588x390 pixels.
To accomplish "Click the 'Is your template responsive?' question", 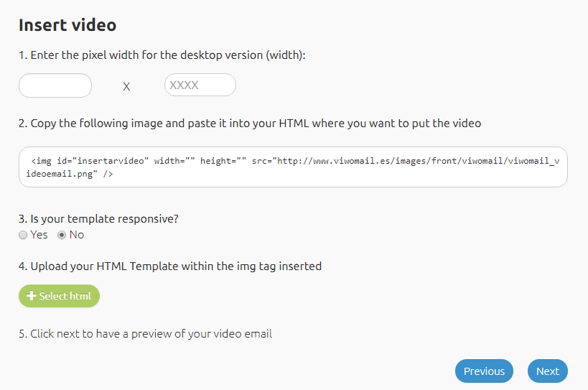I will pos(98,218).
